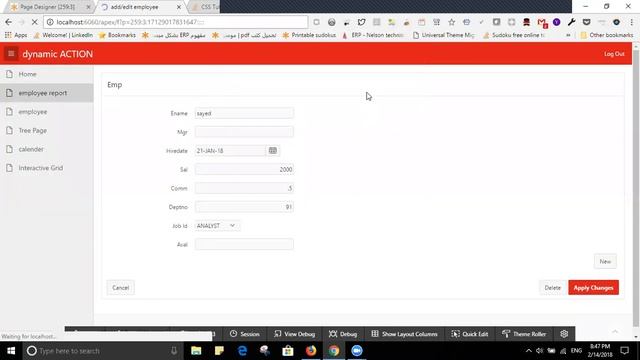Click the taskbar clock
This screenshot has height=360, width=640.
point(600,351)
